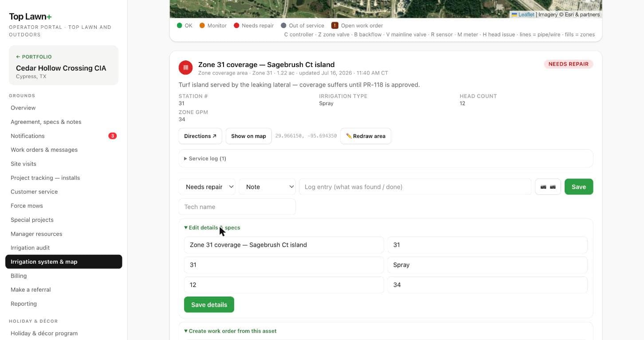
Task: Open Project tracking — installs
Action: pyautogui.click(x=64, y=178)
